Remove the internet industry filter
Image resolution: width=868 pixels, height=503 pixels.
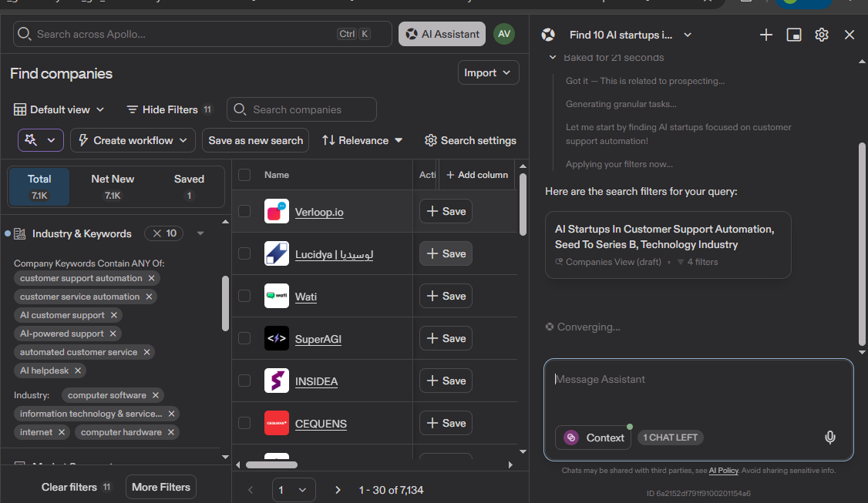coord(62,432)
